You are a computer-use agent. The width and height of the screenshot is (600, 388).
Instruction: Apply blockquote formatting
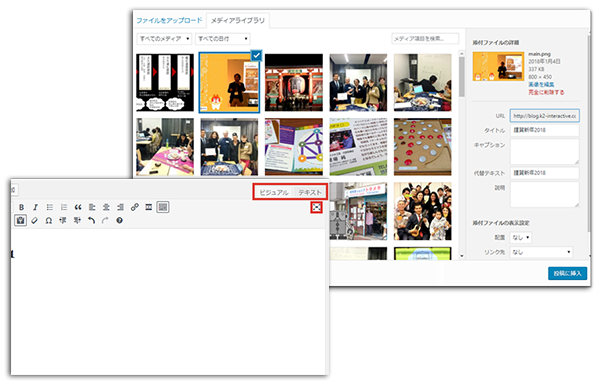pos(78,207)
